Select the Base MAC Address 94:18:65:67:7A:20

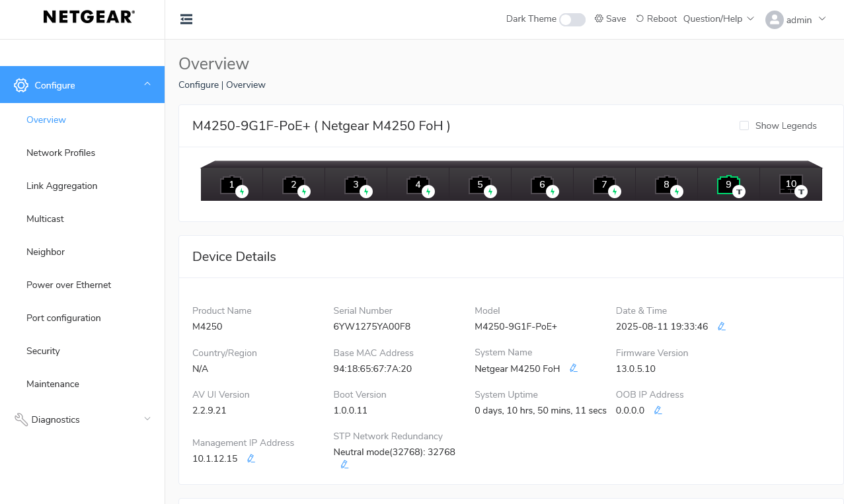373,369
